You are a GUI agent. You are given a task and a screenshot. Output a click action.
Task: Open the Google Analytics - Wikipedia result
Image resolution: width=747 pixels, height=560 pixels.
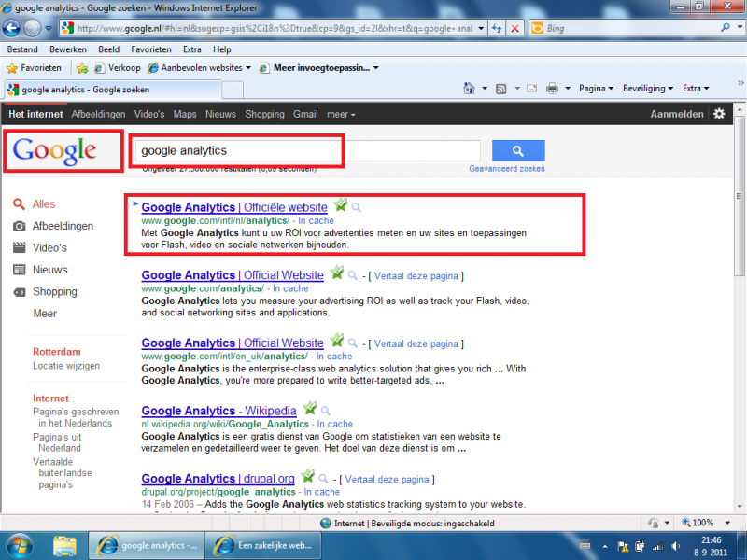click(218, 411)
